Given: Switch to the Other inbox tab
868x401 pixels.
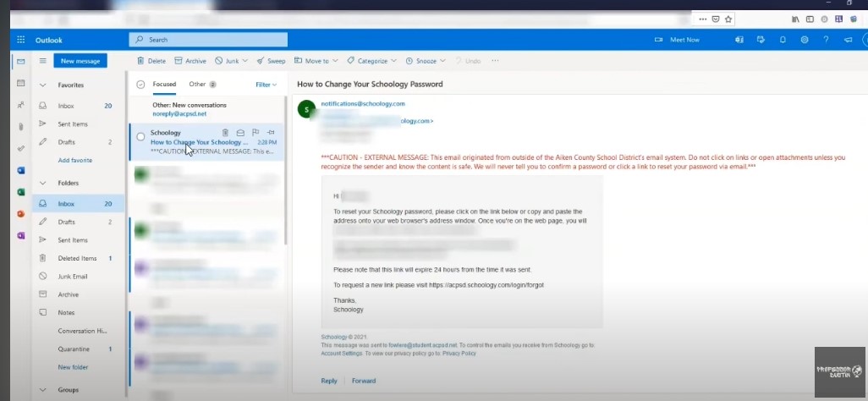Looking at the screenshot, I should (202, 85).
